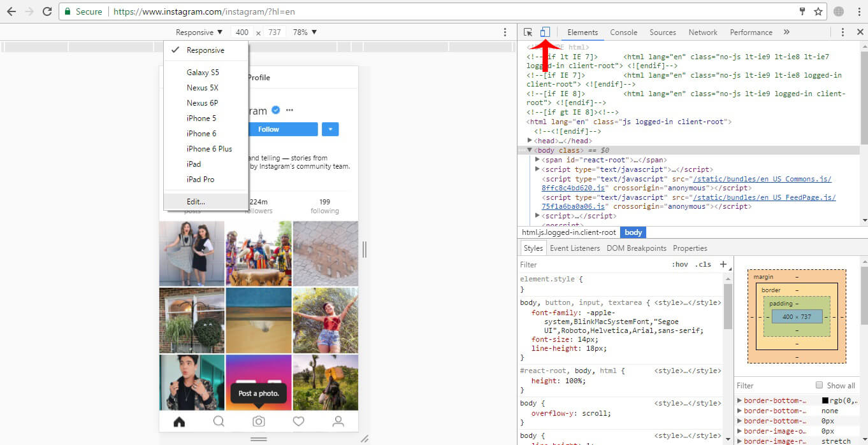868x445 pixels.
Task: Click the browser back arrow
Action: pos(11,11)
